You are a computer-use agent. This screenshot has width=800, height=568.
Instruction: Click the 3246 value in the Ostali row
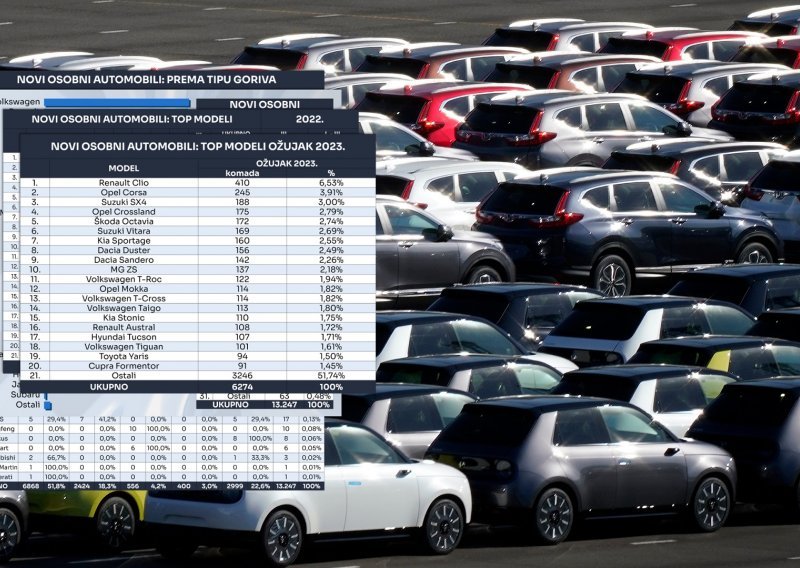click(x=242, y=376)
